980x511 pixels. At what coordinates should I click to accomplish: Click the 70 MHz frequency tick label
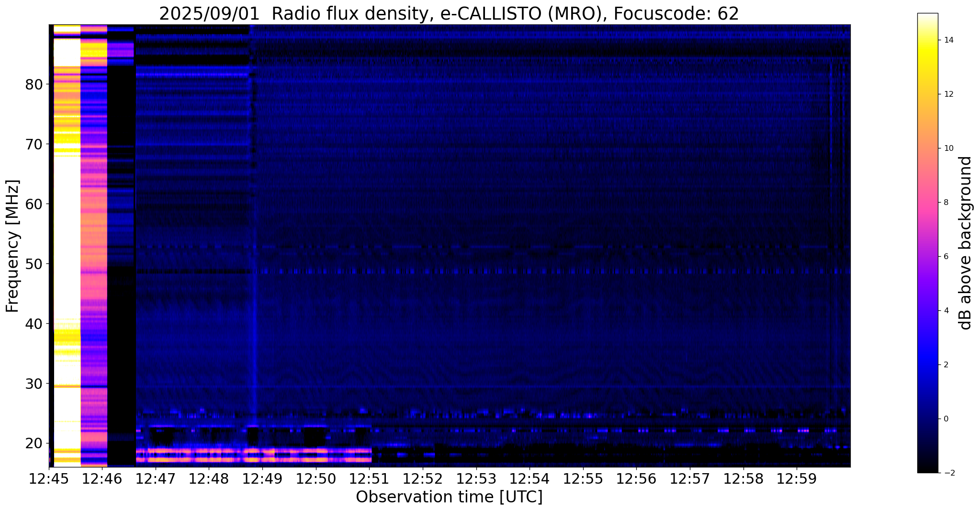click(34, 144)
